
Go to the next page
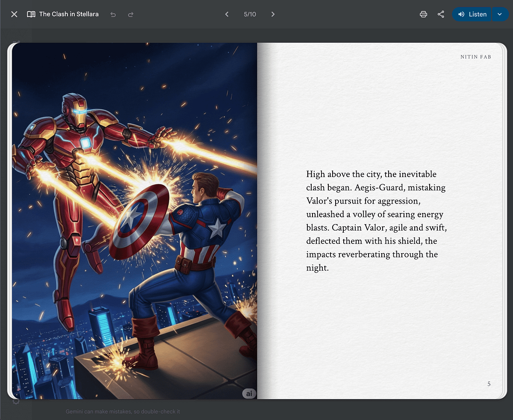(x=273, y=14)
